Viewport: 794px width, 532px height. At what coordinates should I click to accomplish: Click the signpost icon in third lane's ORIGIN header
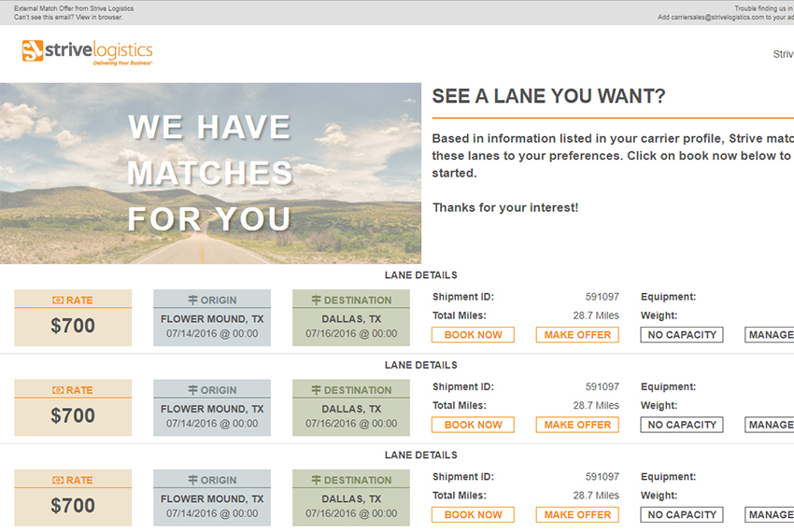pos(193,480)
